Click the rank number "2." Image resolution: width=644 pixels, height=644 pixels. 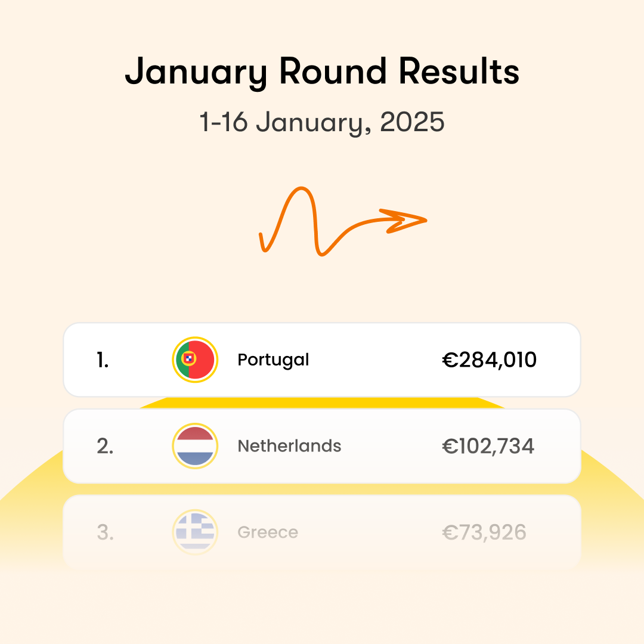[105, 446]
